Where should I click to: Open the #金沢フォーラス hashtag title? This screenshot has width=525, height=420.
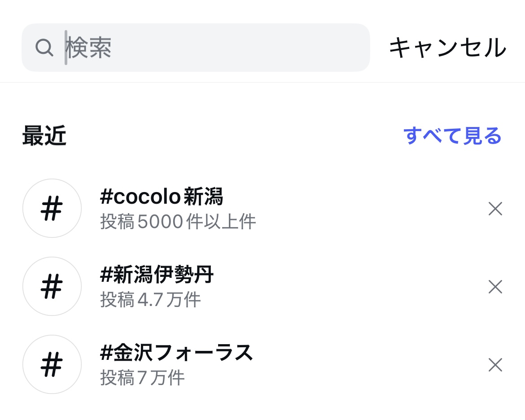(177, 353)
